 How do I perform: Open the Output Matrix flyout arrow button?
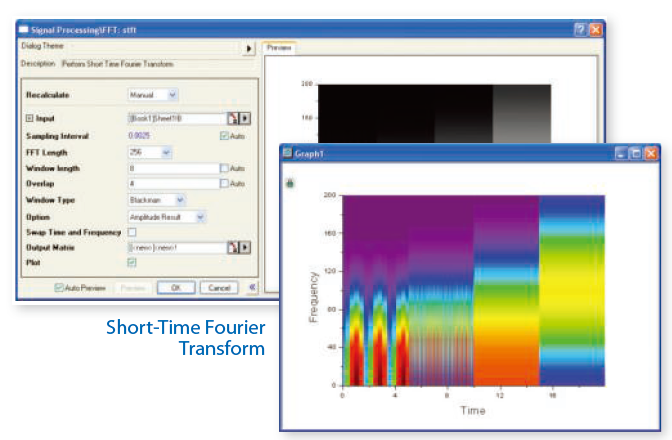click(x=244, y=247)
